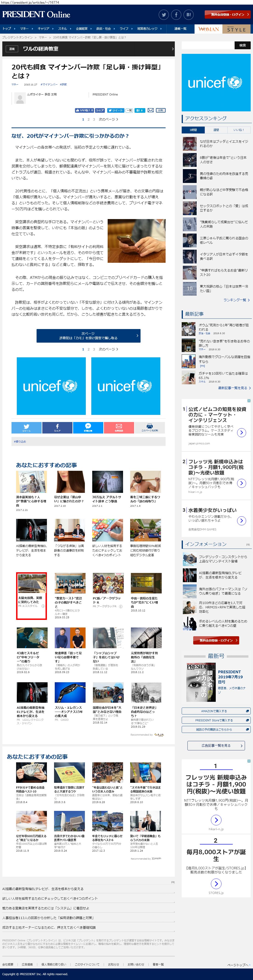
Task: Click the unicef banner in sidebar
Action: click(216, 83)
